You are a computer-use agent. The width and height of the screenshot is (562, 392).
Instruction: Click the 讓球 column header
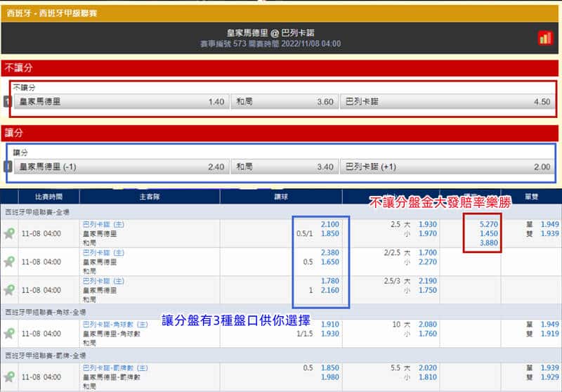281,197
